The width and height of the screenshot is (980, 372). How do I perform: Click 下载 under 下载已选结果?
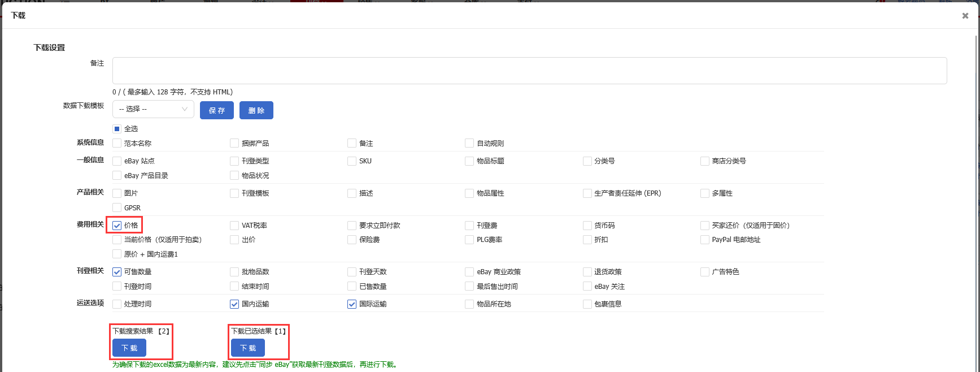tap(247, 348)
